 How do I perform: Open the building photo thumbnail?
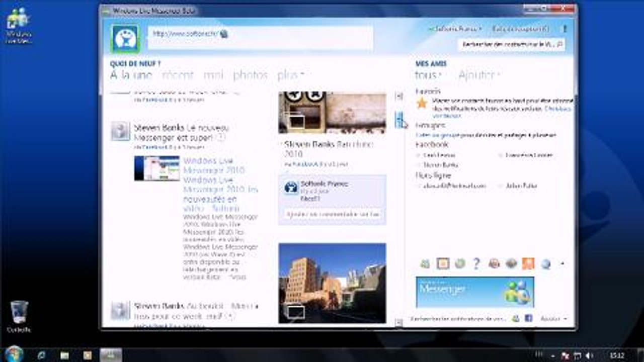(x=333, y=283)
